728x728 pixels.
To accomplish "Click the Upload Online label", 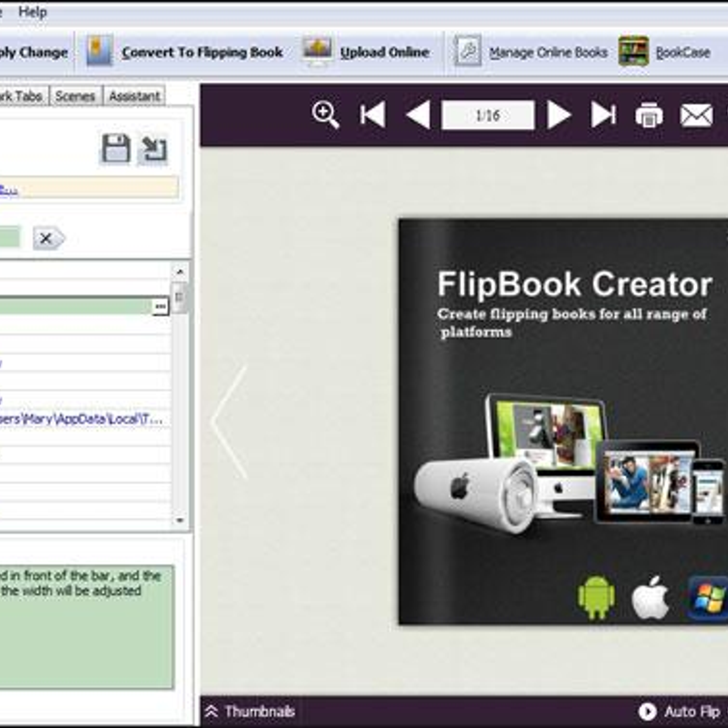I will [384, 52].
